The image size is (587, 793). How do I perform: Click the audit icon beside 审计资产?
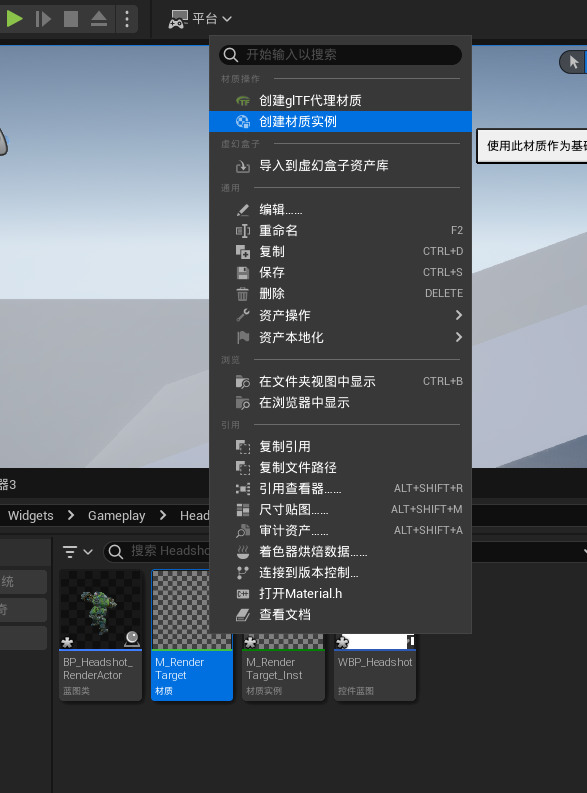(243, 531)
